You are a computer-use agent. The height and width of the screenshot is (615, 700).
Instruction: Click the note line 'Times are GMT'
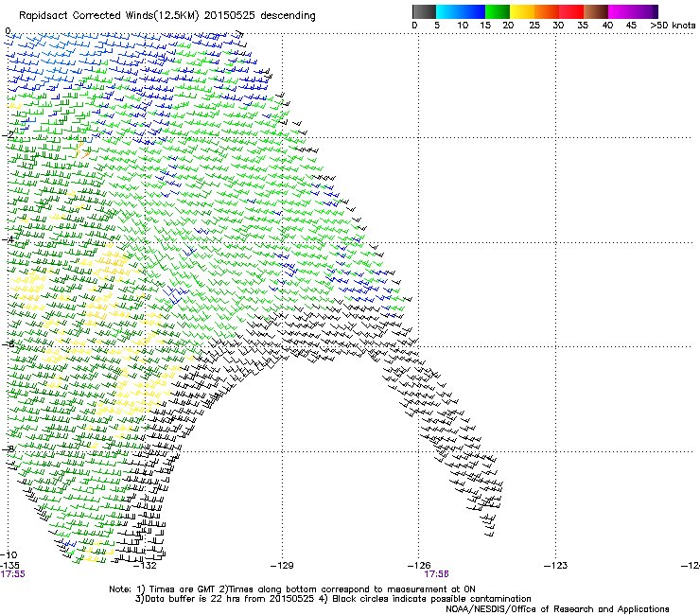pyautogui.click(x=183, y=589)
